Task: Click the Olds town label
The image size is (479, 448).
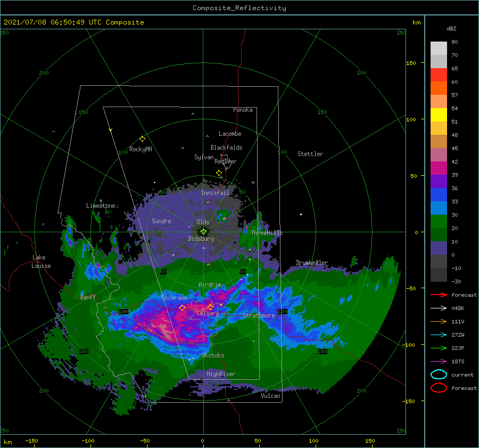Action: click(x=203, y=222)
